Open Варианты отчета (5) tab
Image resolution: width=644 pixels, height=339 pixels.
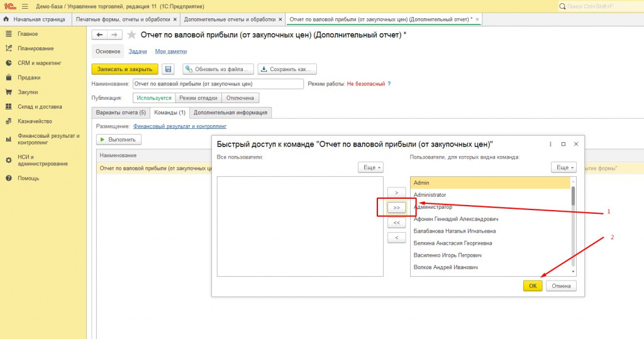pos(121,113)
